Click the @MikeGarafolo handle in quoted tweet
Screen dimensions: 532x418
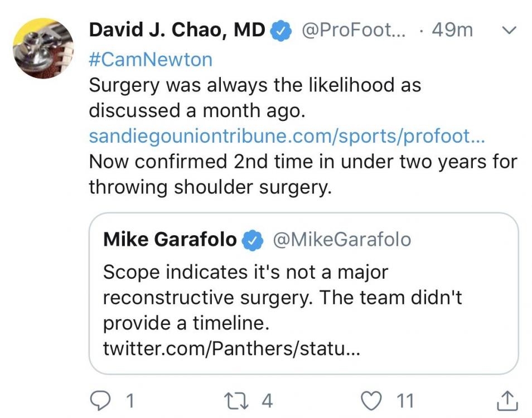coord(341,240)
